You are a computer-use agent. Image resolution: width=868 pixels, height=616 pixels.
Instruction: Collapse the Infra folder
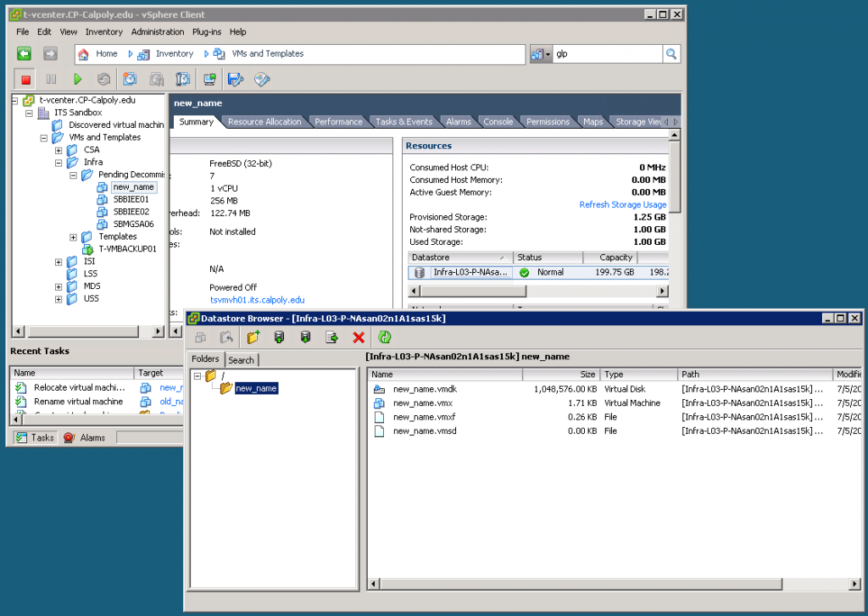click(x=58, y=163)
